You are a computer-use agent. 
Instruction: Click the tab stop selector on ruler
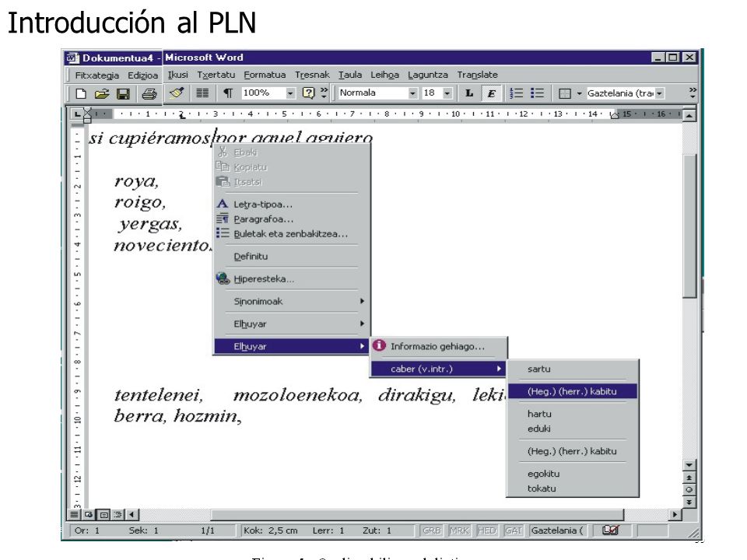(x=77, y=114)
